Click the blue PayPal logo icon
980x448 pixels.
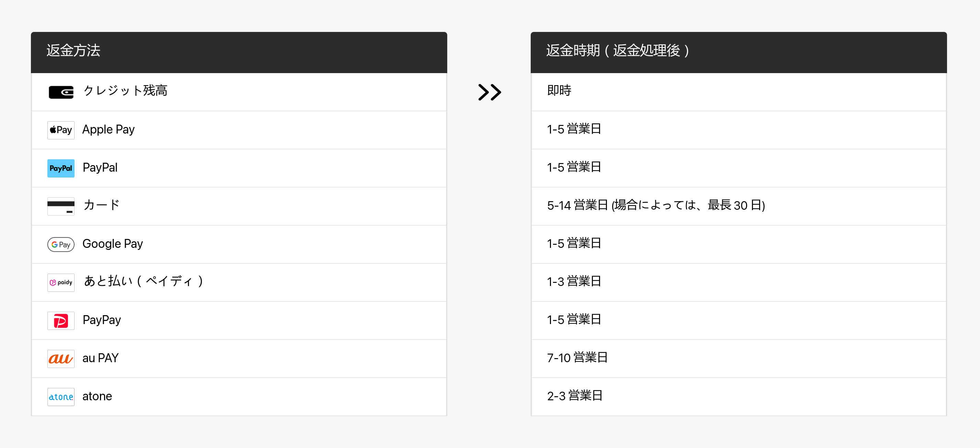61,168
